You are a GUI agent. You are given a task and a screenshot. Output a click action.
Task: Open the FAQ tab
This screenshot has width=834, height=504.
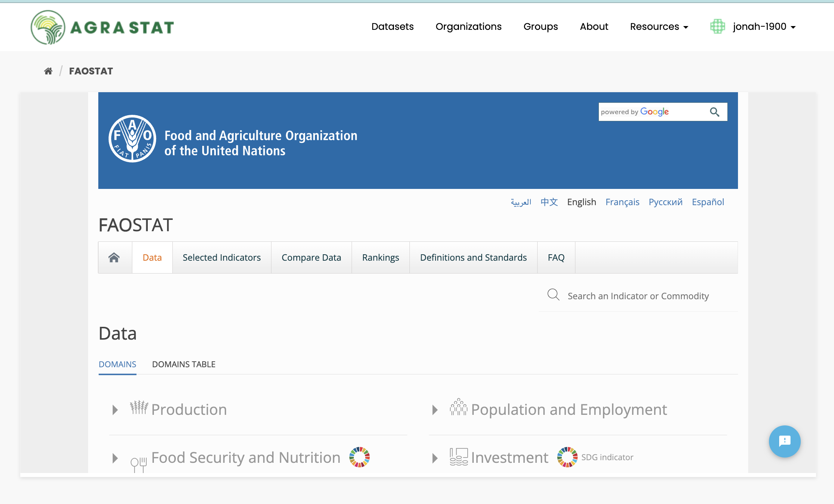pyautogui.click(x=556, y=258)
